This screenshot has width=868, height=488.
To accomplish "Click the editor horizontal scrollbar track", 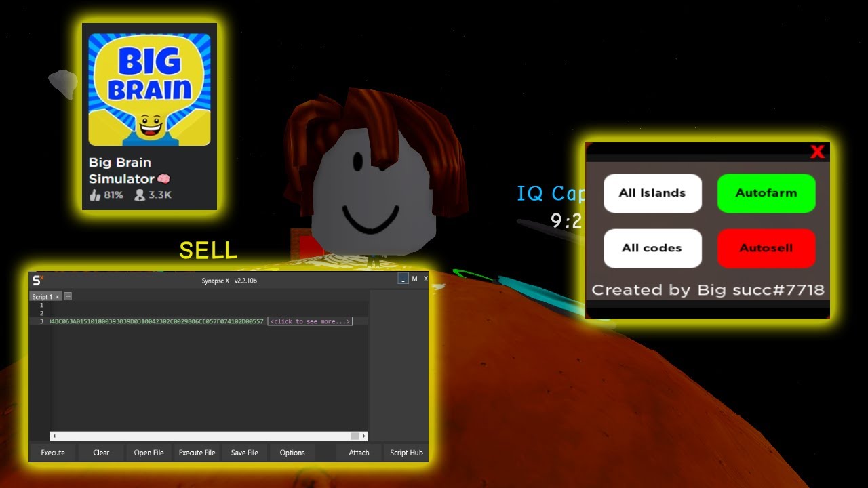I will click(x=210, y=436).
